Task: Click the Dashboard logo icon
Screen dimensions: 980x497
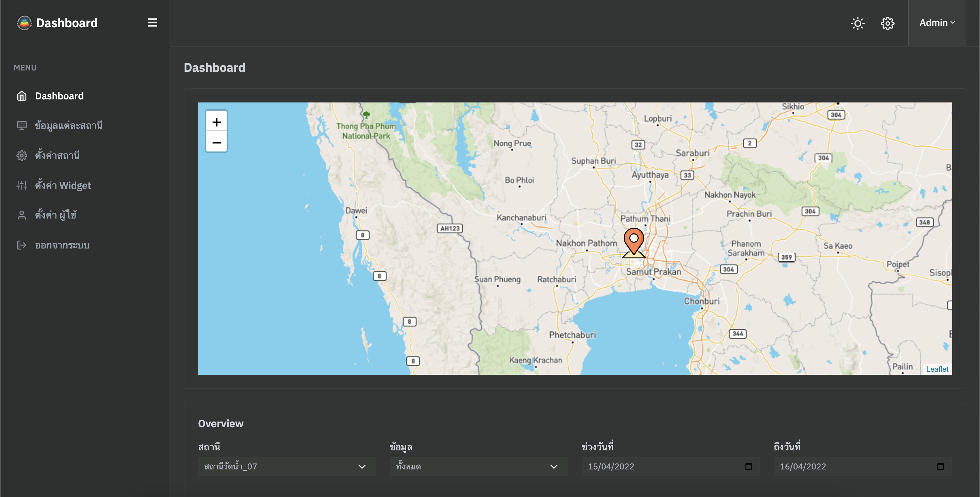Action: (24, 23)
